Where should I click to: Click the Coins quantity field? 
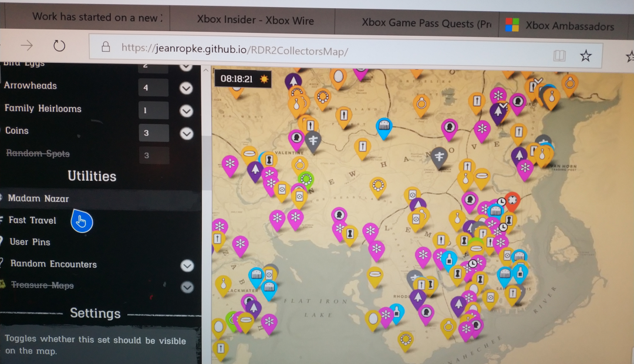pos(154,133)
